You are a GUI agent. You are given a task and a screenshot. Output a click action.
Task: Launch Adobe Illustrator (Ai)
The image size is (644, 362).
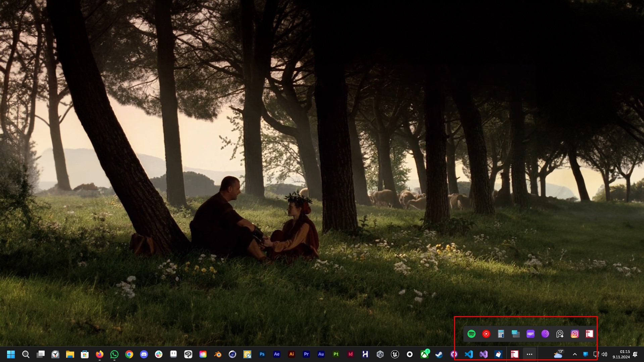(291, 354)
